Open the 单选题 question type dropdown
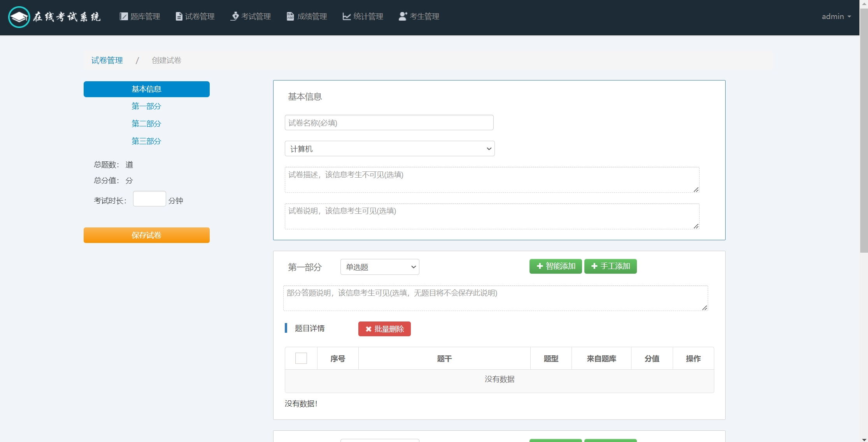 pyautogui.click(x=380, y=267)
